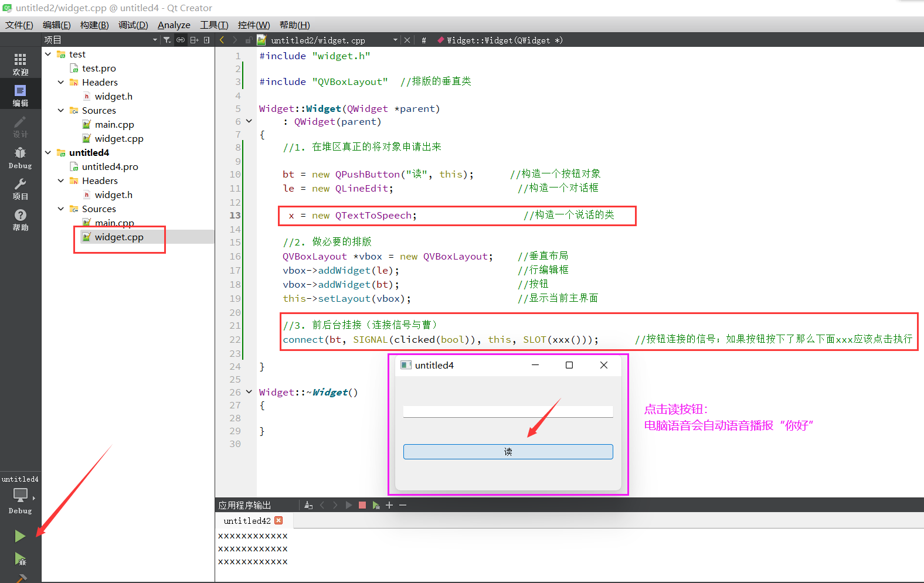Open the 控件(W) menu
Viewport: 924px width, 583px height.
254,25
